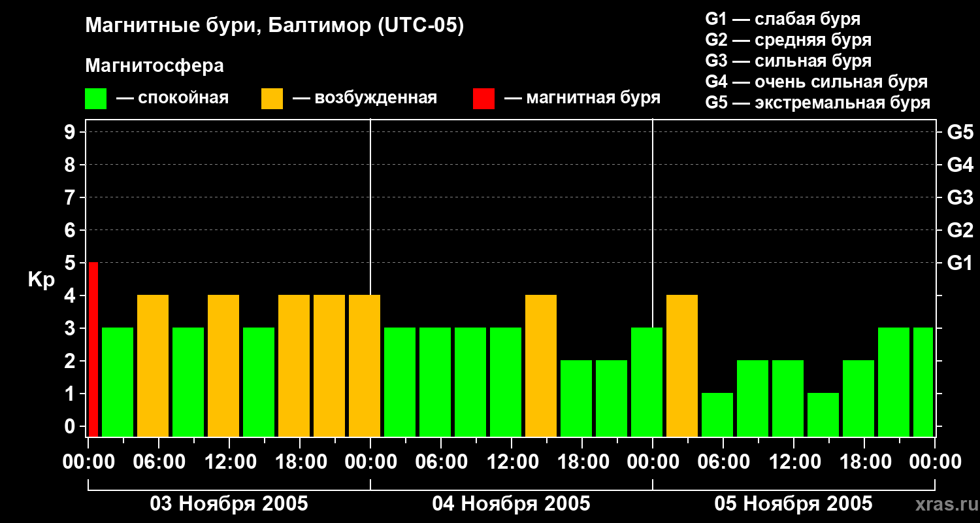Select the 04 Ноября 2005 date label
The width and height of the screenshot is (980, 523).
pyautogui.click(x=511, y=504)
